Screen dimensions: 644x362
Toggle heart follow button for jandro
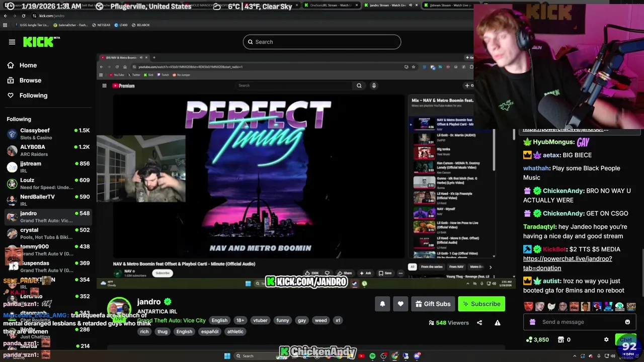400,304
